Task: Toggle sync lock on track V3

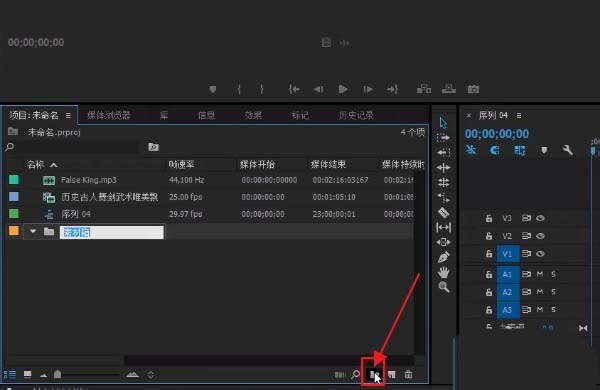Action: click(526, 218)
